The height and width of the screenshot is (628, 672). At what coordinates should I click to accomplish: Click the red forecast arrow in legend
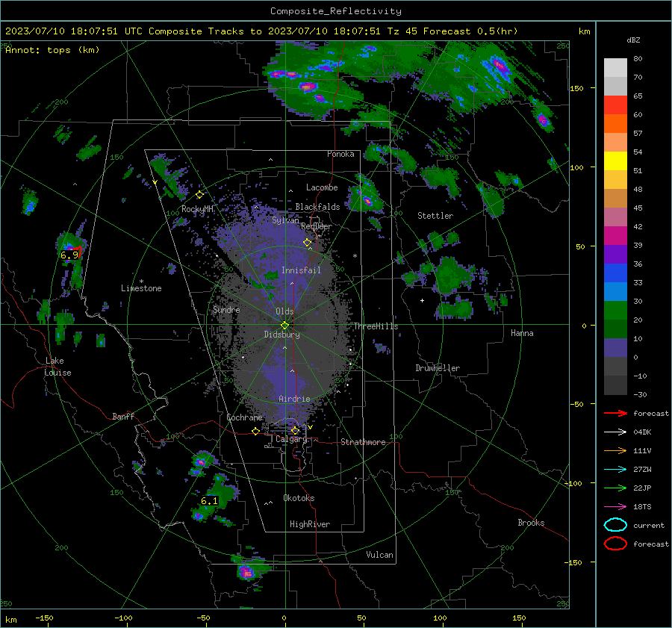coord(615,413)
